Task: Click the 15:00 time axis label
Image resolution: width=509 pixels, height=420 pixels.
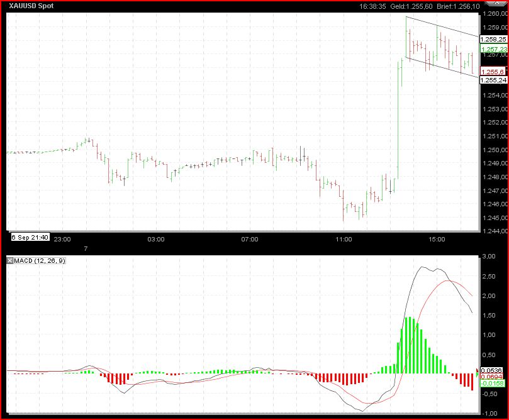Action: tap(437, 240)
